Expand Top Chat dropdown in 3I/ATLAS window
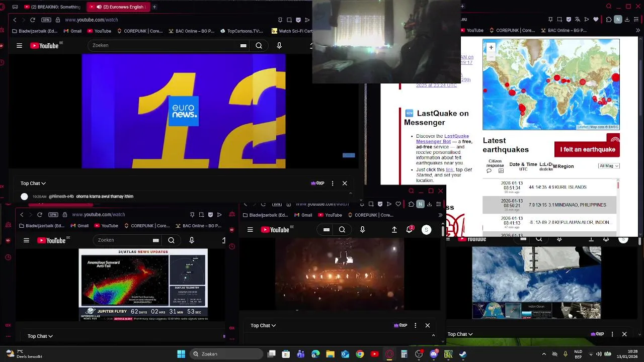Viewport: 644px width, 362px height. [40, 336]
